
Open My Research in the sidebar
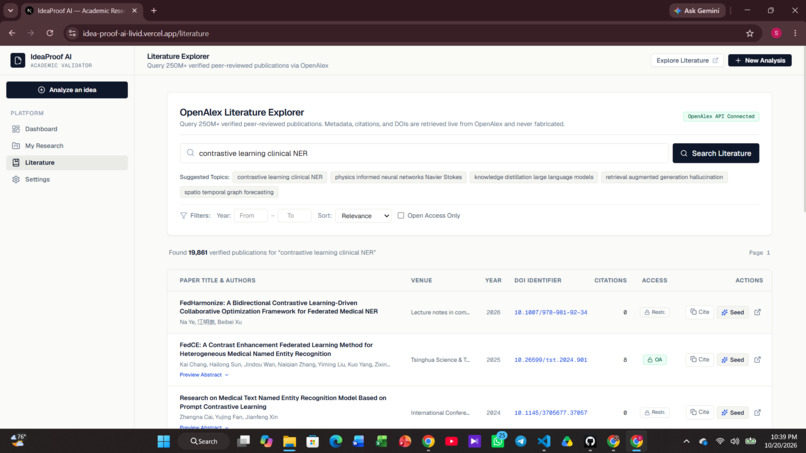tap(67, 146)
